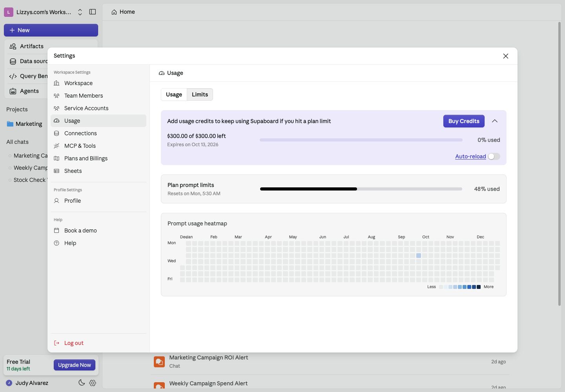Collapse sidebar using panel icon

click(x=93, y=12)
